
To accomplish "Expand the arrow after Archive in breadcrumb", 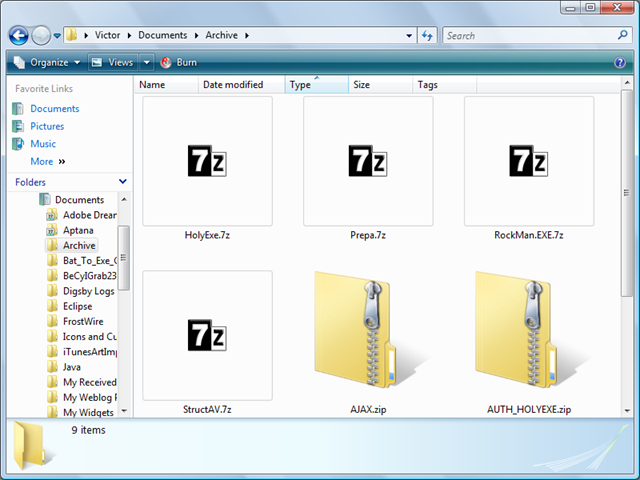I will click(x=247, y=36).
